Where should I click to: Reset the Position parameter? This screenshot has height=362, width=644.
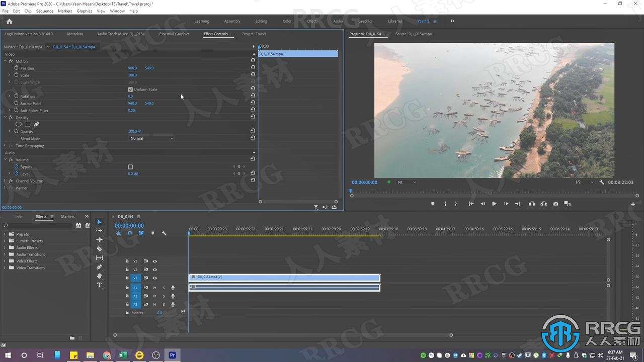(x=253, y=67)
